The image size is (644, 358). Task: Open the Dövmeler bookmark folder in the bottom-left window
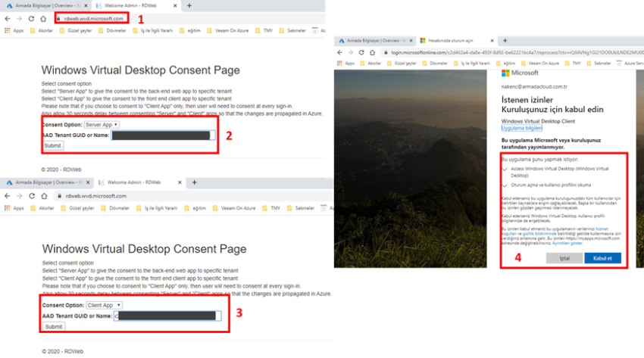point(114,207)
